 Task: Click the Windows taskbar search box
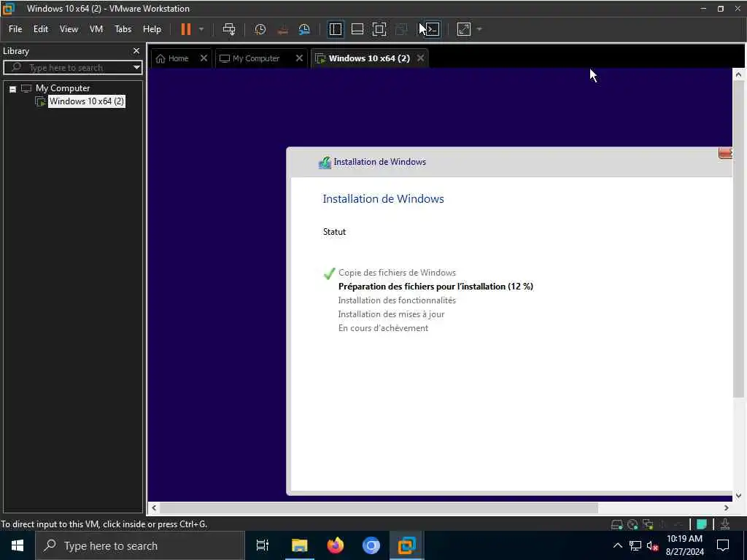(x=139, y=545)
